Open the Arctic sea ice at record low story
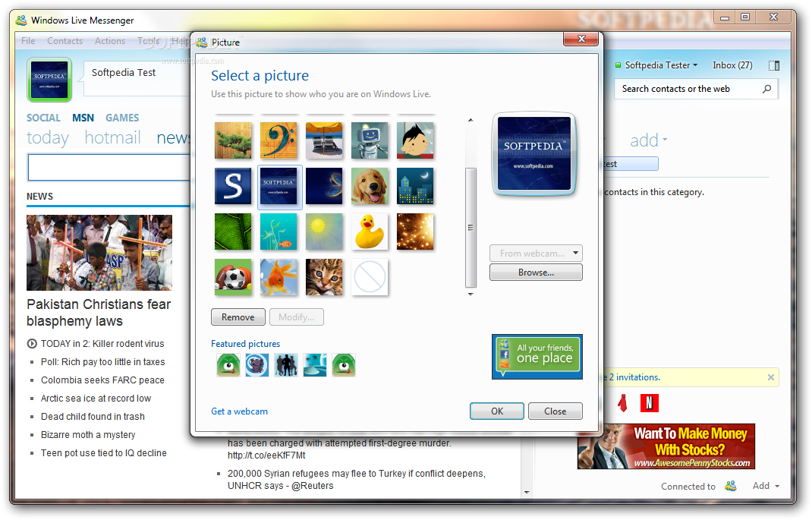The width and height of the screenshot is (812, 520). click(96, 399)
